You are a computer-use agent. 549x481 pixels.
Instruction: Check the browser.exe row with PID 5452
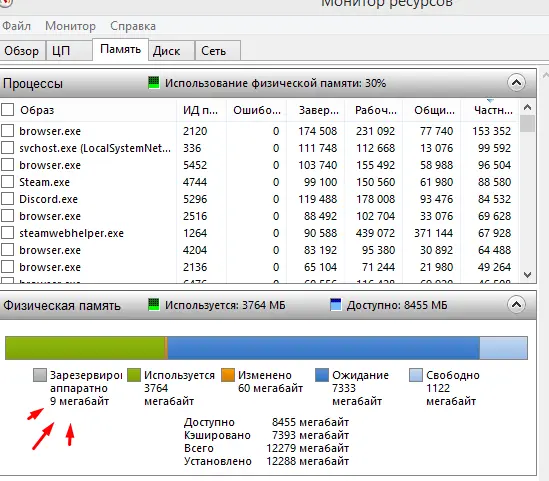[7, 165]
